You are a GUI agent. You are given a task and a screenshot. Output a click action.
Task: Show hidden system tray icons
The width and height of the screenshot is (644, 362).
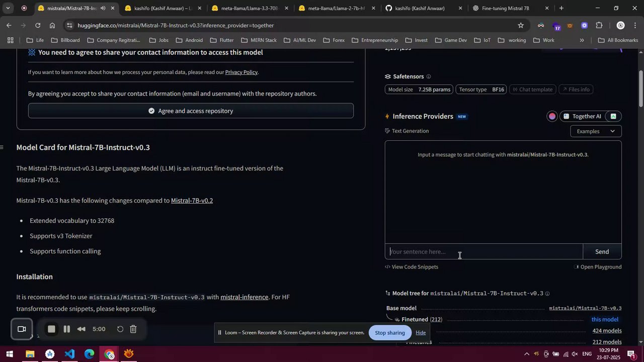[x=527, y=354]
